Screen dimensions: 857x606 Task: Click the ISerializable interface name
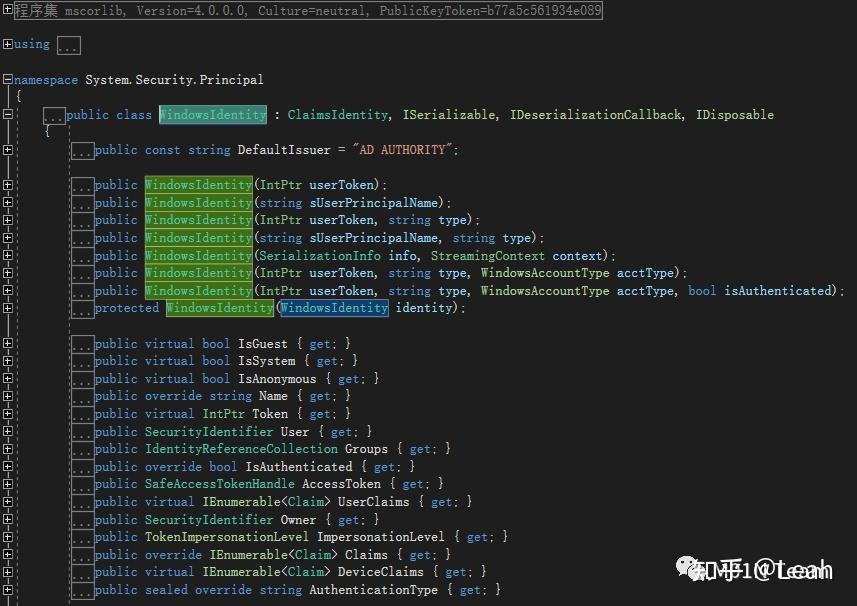(x=448, y=115)
